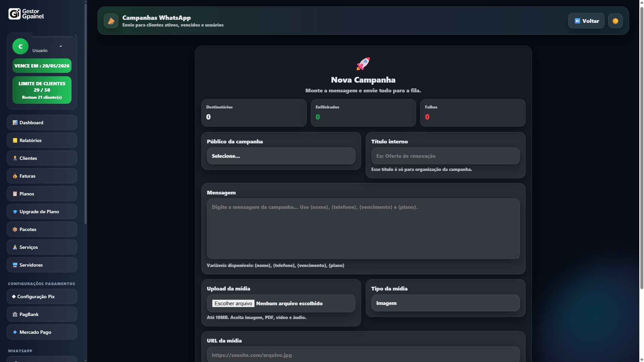Open the Dashboard menu item

(42, 123)
